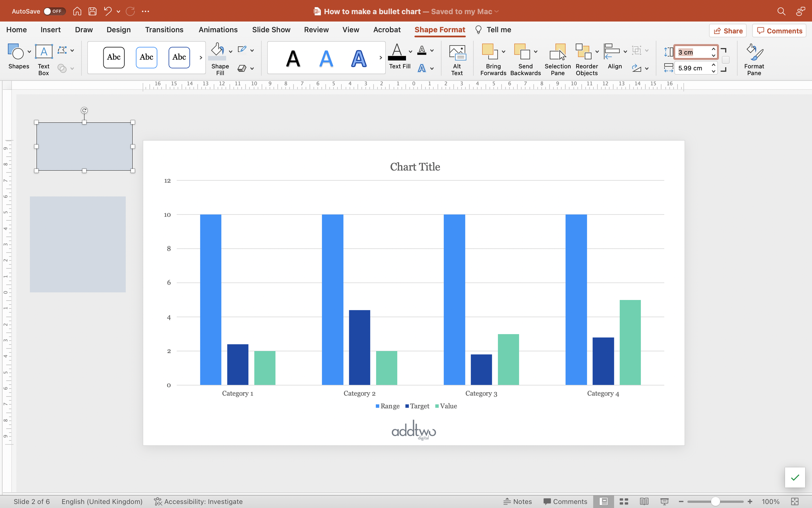Expand the shape styles gallery
The image size is (812, 508).
point(201,58)
